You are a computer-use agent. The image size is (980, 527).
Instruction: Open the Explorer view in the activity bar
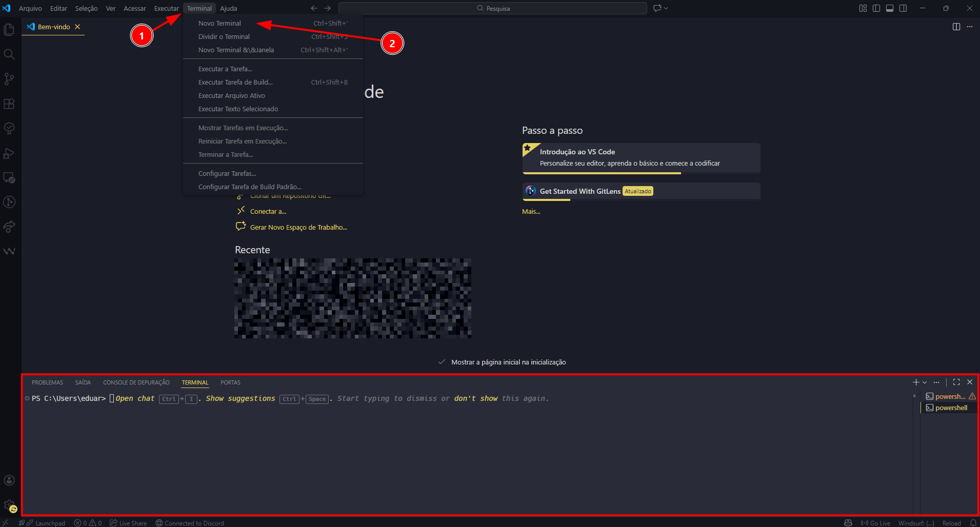coord(9,30)
